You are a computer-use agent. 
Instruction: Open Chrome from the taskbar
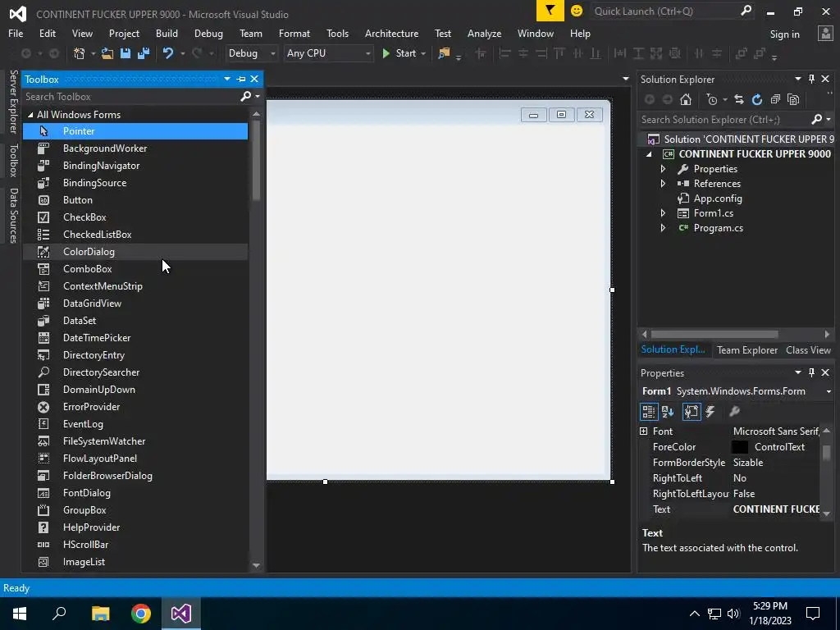point(141,614)
